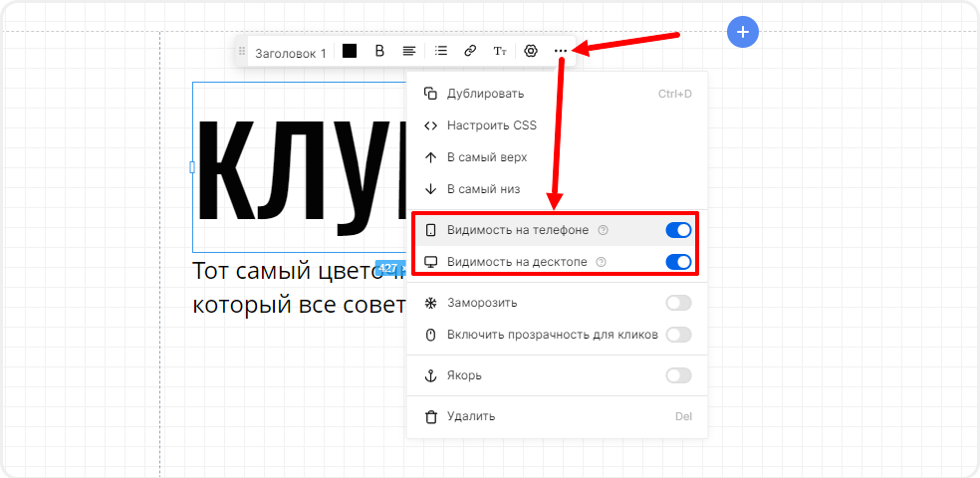Click the paragraph text Тот самый цвето
980x478 pixels.
[x=299, y=272]
